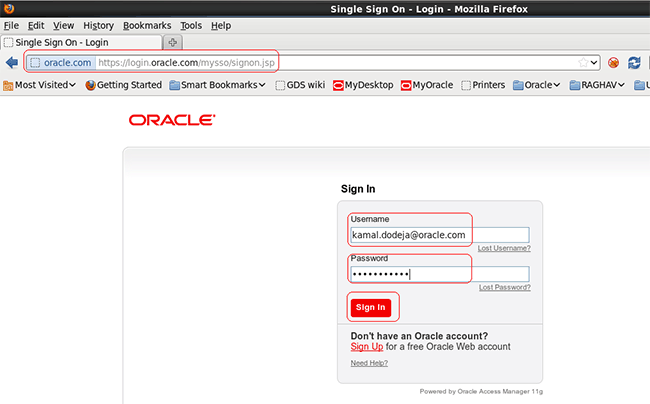
Task: Click the Lost Password? link
Action: click(x=505, y=287)
